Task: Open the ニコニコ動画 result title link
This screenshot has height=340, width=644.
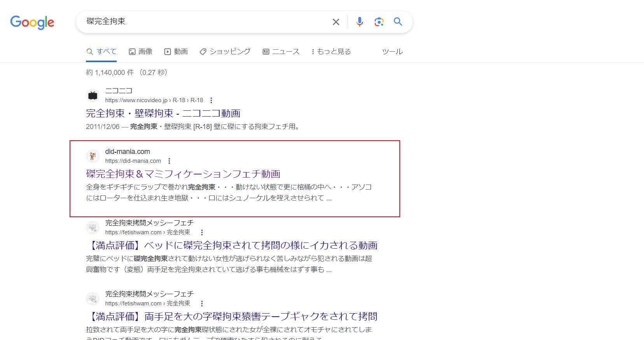Action: click(163, 113)
